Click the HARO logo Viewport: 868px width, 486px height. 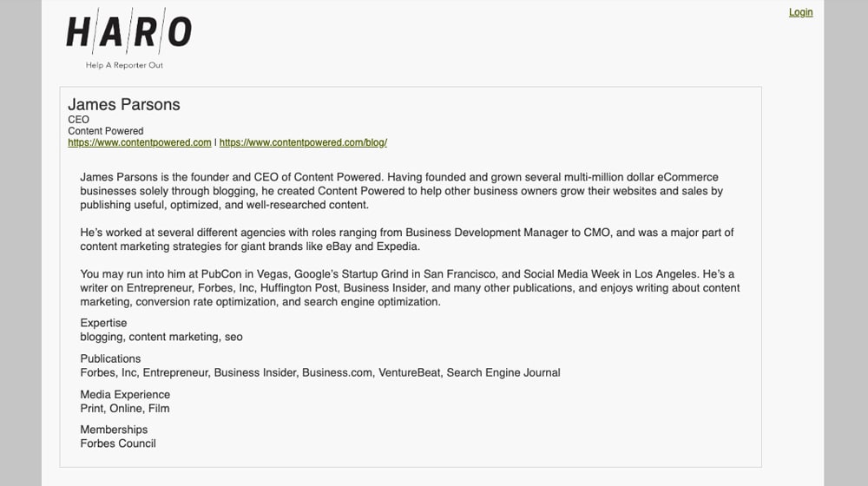128,34
